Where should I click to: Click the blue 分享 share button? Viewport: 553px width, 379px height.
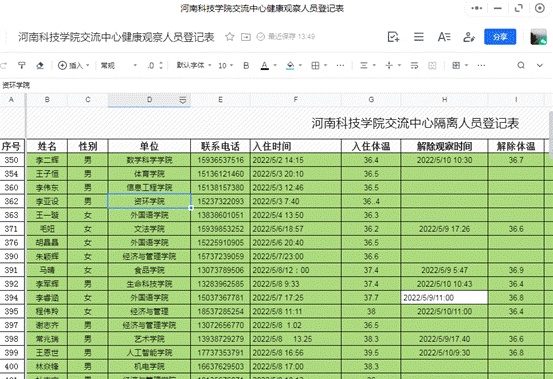pyautogui.click(x=500, y=37)
